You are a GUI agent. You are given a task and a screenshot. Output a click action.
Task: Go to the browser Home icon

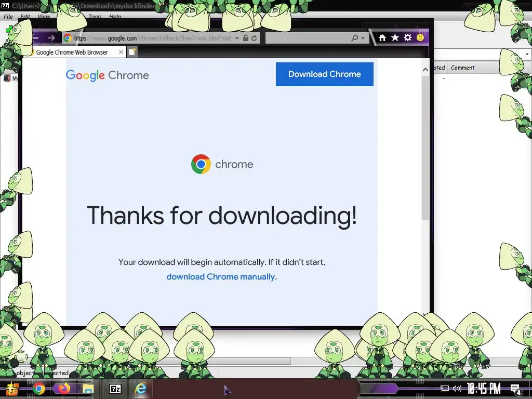(x=382, y=37)
